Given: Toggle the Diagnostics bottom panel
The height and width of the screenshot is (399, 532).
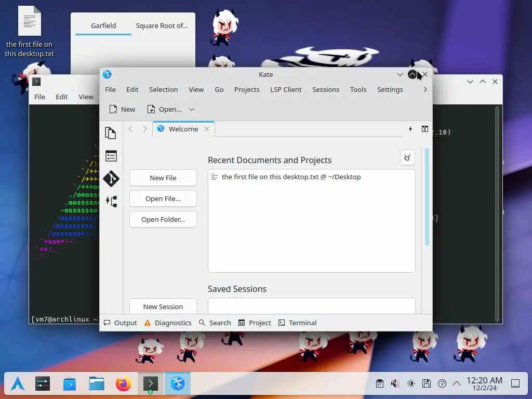Looking at the screenshot, I should click(x=168, y=323).
